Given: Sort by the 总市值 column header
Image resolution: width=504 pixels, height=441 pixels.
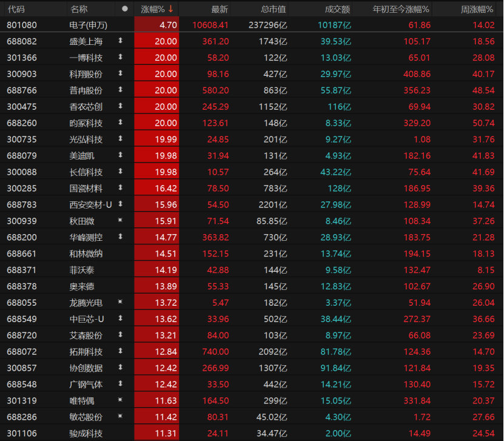Looking at the screenshot, I should click(x=273, y=9).
